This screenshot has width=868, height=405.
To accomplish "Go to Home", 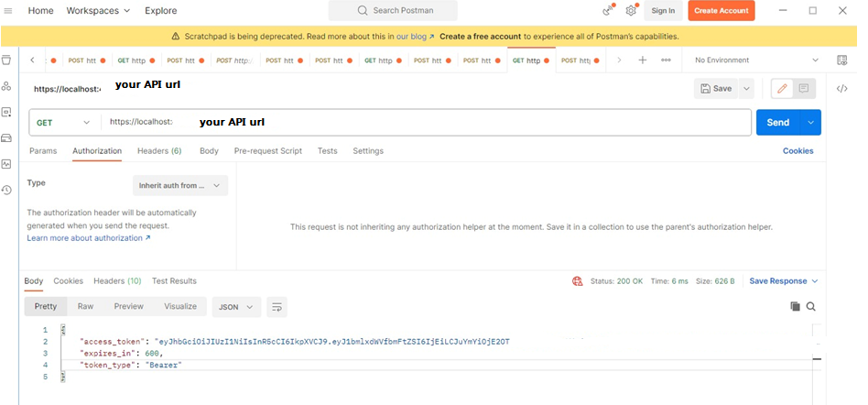I will 41,10.
